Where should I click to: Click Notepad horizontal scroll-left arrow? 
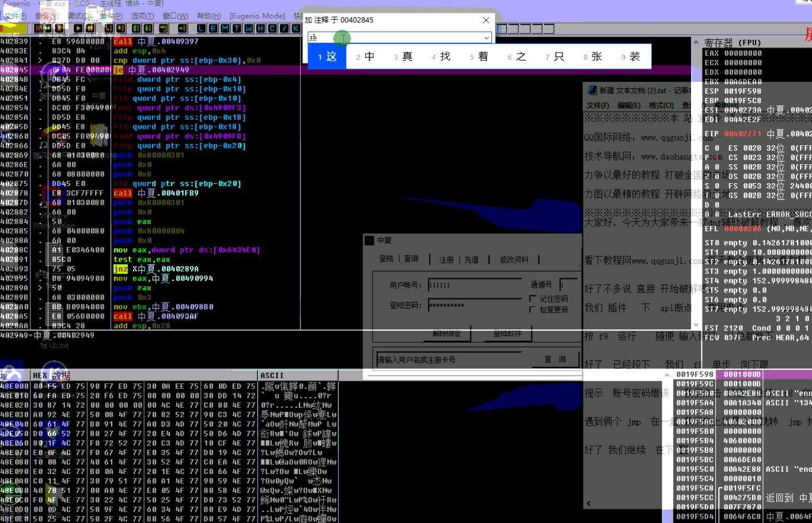coord(589,503)
